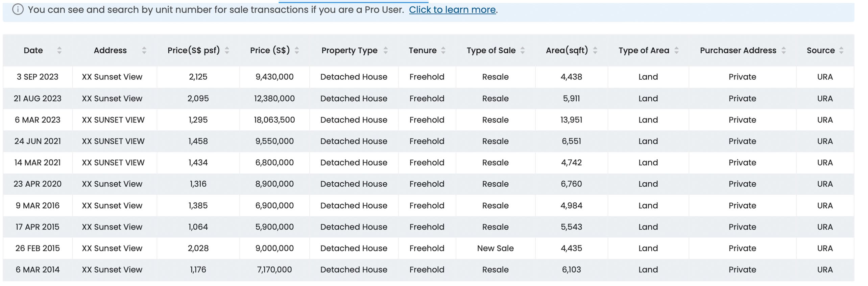Sort by Property Type using its arrow icon

pyautogui.click(x=386, y=51)
